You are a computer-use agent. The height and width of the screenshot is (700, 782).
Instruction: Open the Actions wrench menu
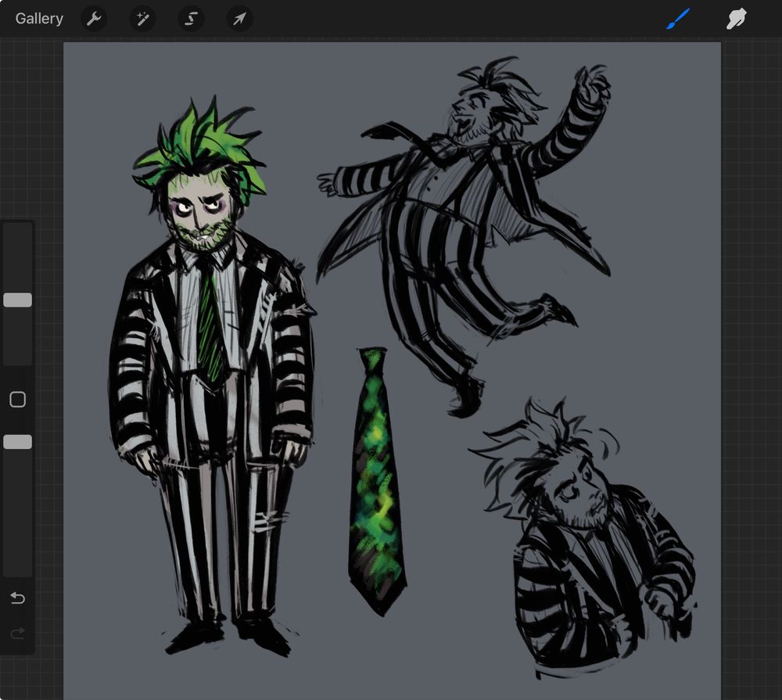[x=94, y=19]
